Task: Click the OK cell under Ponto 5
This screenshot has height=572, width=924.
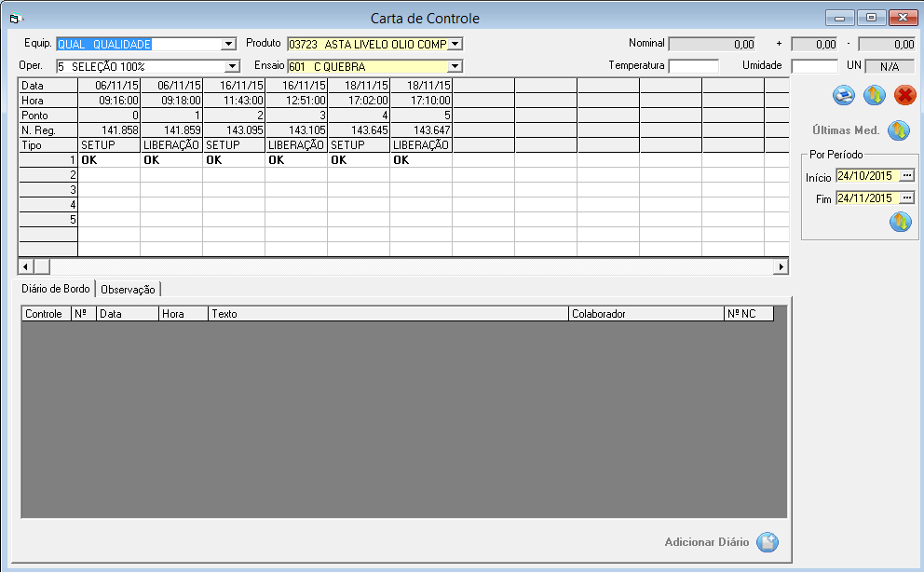Action: click(x=421, y=160)
